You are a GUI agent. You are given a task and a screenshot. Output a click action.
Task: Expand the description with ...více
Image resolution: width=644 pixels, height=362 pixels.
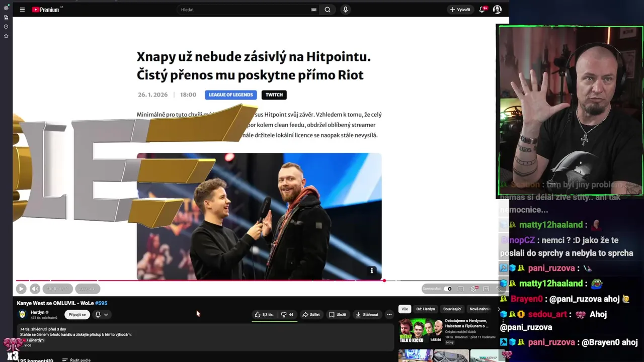(x=26, y=345)
